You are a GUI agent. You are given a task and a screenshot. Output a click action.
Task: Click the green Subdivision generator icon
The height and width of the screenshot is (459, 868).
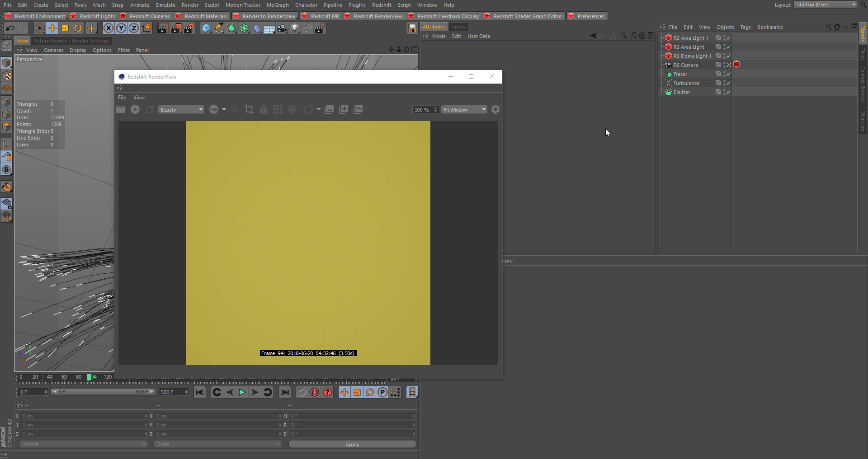tap(231, 28)
